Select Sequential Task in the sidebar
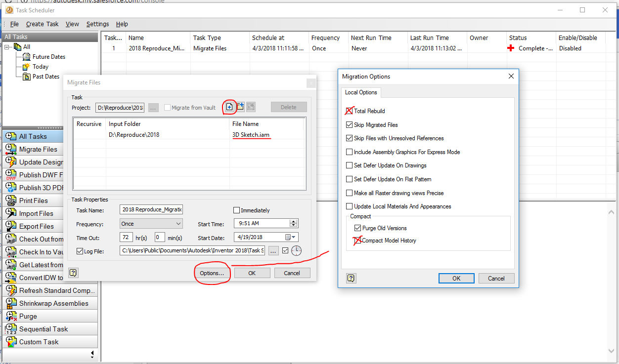Screen dimensions: 619x364 [x=50, y=329]
